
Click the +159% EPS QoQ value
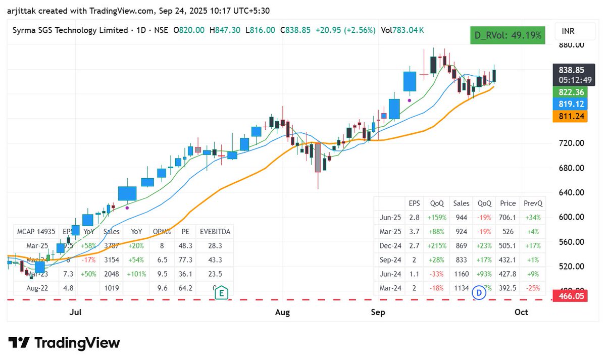[436, 218]
